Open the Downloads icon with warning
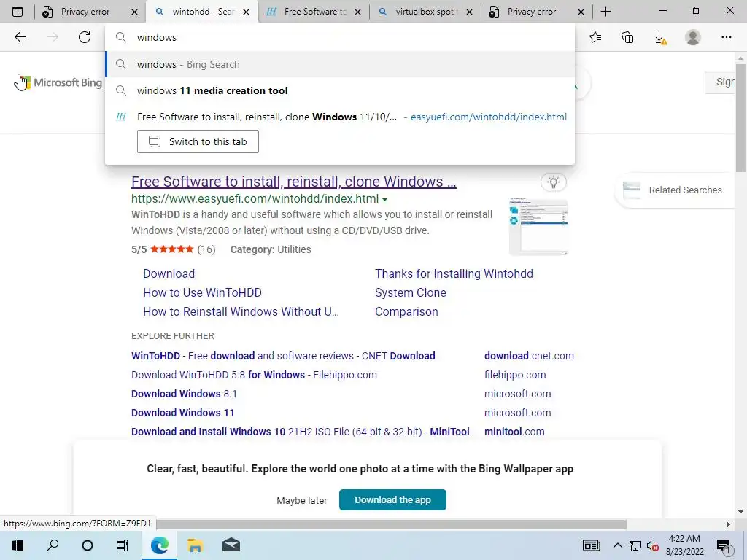The image size is (747, 560). pos(660,38)
